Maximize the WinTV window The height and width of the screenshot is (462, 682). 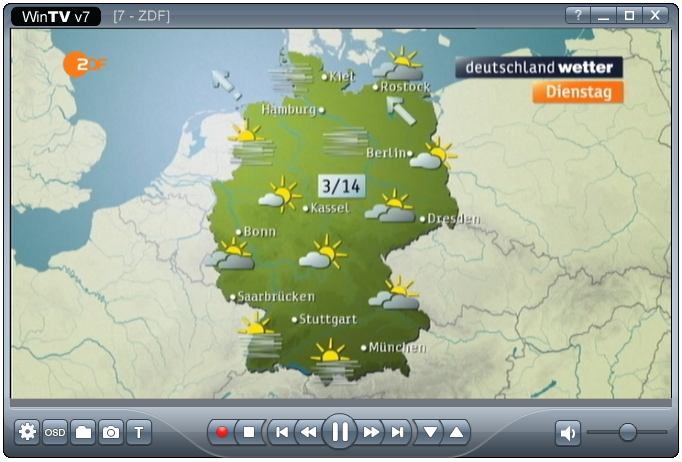point(630,15)
